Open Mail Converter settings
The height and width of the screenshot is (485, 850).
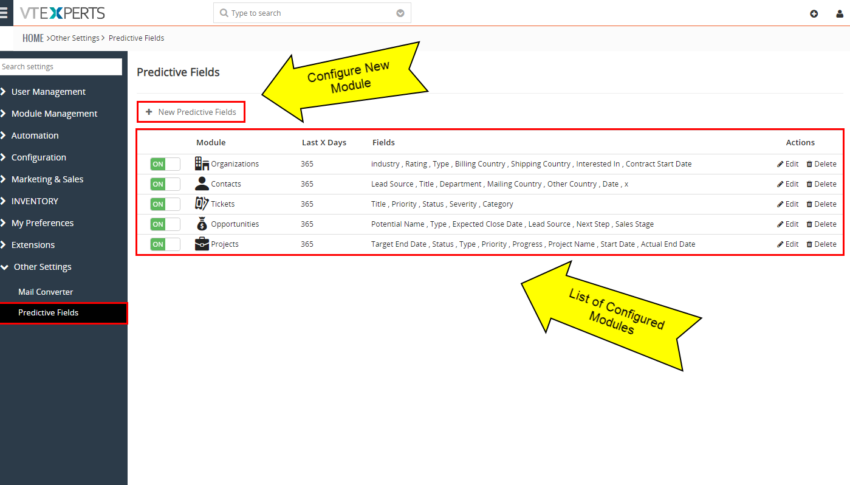tap(46, 292)
